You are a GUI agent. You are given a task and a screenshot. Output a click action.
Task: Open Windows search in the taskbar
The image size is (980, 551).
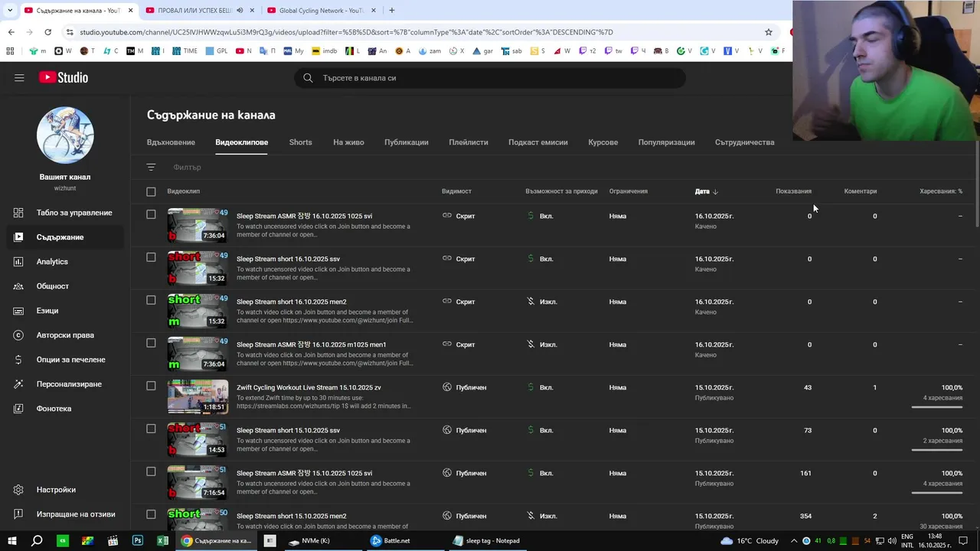(x=37, y=540)
